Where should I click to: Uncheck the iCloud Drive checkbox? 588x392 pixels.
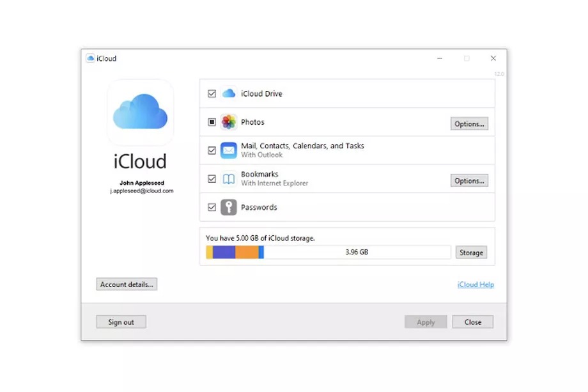(x=212, y=93)
